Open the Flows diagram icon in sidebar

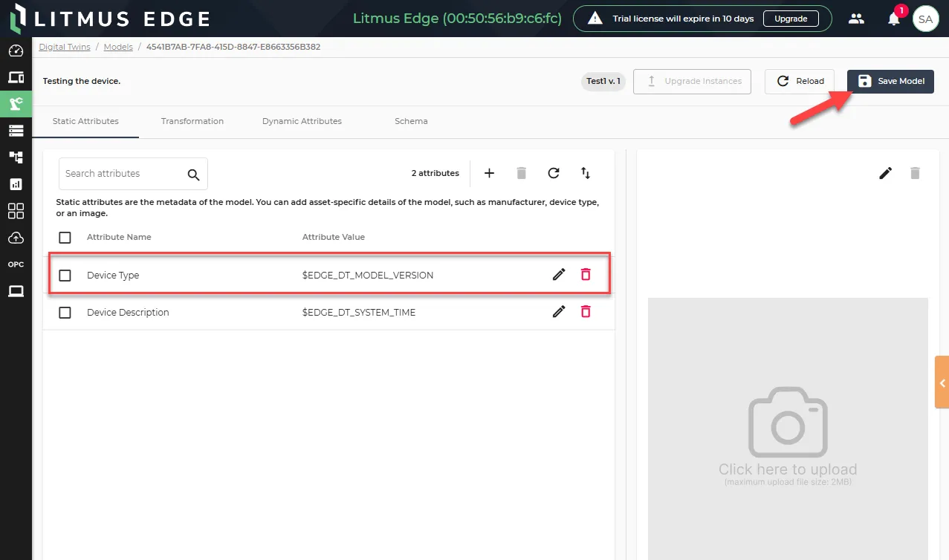16,157
